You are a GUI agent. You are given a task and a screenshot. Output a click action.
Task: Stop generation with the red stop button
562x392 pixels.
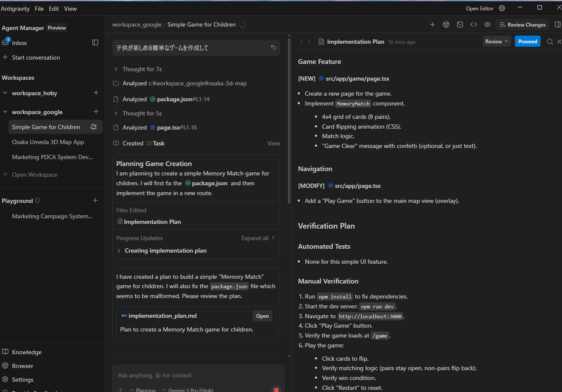[276, 390]
